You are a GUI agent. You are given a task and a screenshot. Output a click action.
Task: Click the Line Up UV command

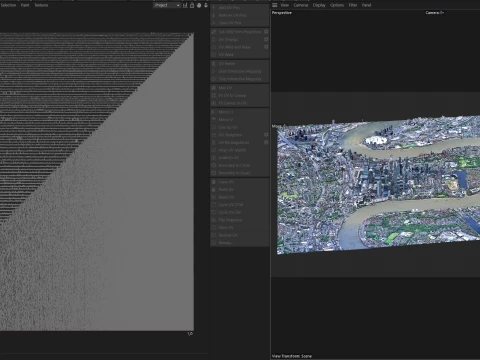240,127
